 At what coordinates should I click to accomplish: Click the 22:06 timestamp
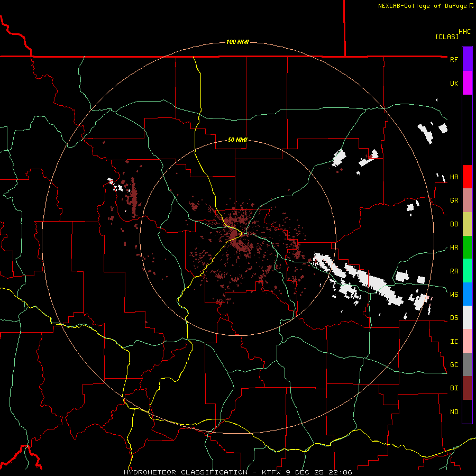tap(341, 472)
